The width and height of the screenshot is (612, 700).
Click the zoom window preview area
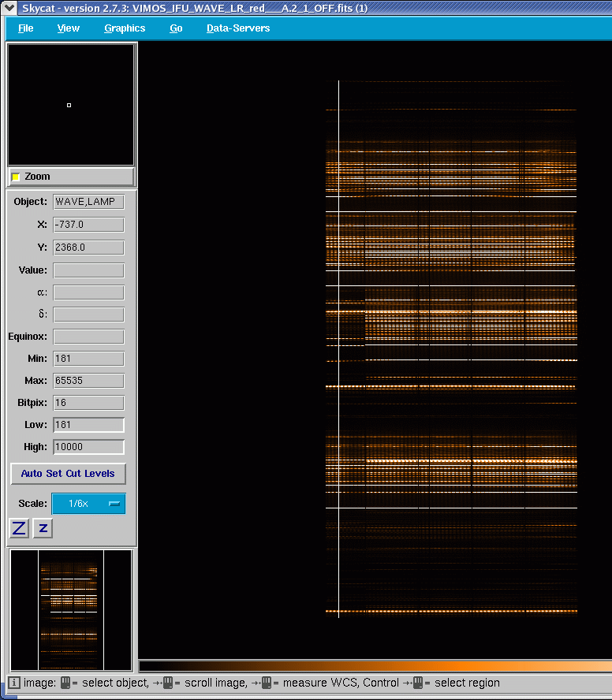tap(71, 105)
